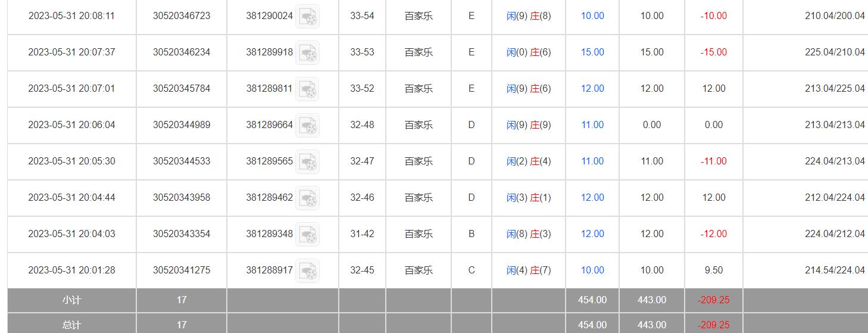The height and width of the screenshot is (333, 868).
Task: Select order number 30520344989
Action: tap(182, 125)
